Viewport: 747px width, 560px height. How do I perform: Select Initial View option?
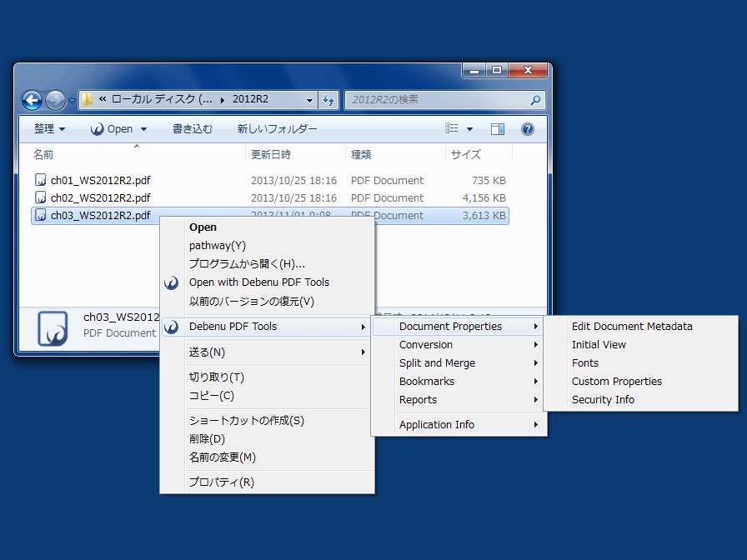click(x=641, y=345)
